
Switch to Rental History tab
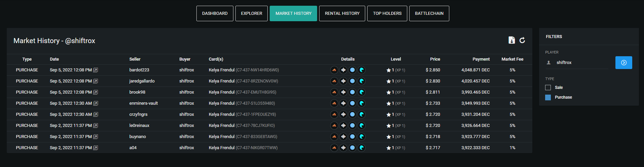[342, 13]
